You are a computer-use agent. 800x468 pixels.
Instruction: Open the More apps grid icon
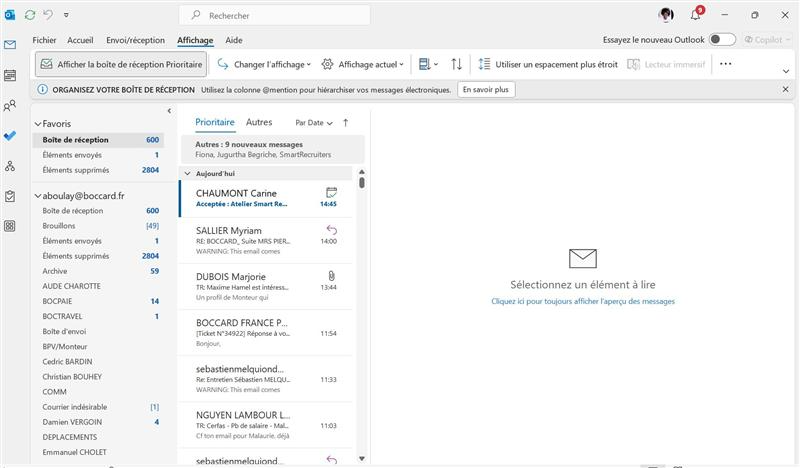click(10, 226)
